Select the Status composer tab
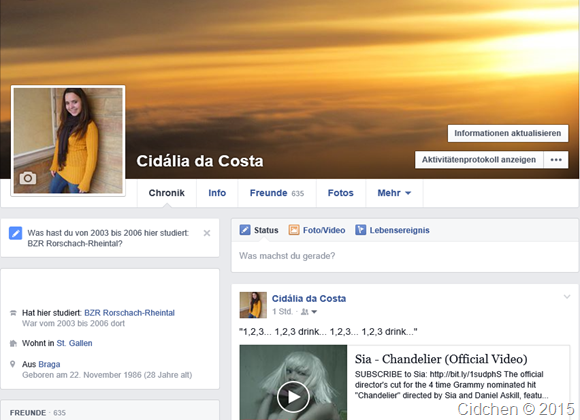 259,230
